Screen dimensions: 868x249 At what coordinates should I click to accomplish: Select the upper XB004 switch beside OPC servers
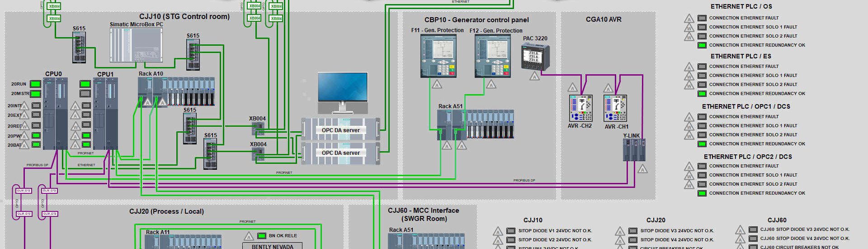point(258,129)
